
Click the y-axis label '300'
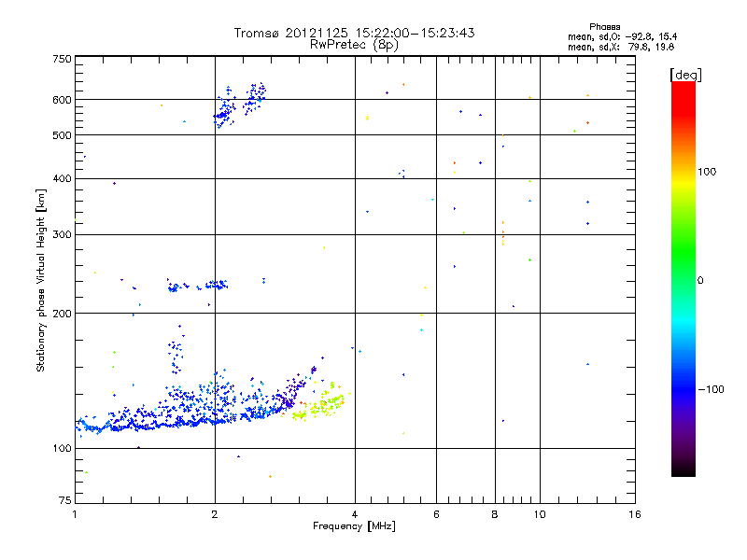pos(62,234)
